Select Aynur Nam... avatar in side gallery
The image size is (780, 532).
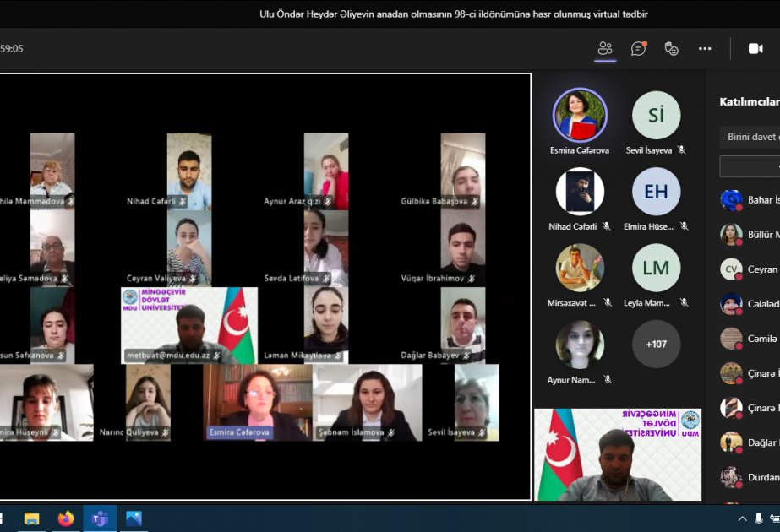click(x=580, y=344)
